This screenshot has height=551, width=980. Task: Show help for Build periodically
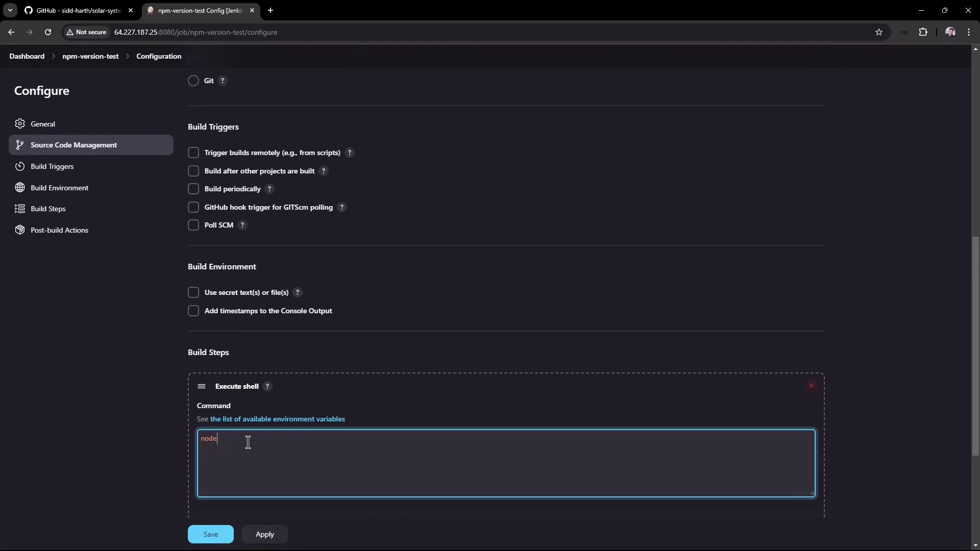click(269, 189)
